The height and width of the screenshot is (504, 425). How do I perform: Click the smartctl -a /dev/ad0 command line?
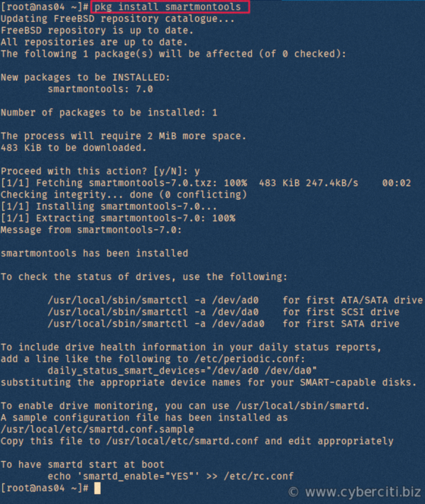(153, 301)
